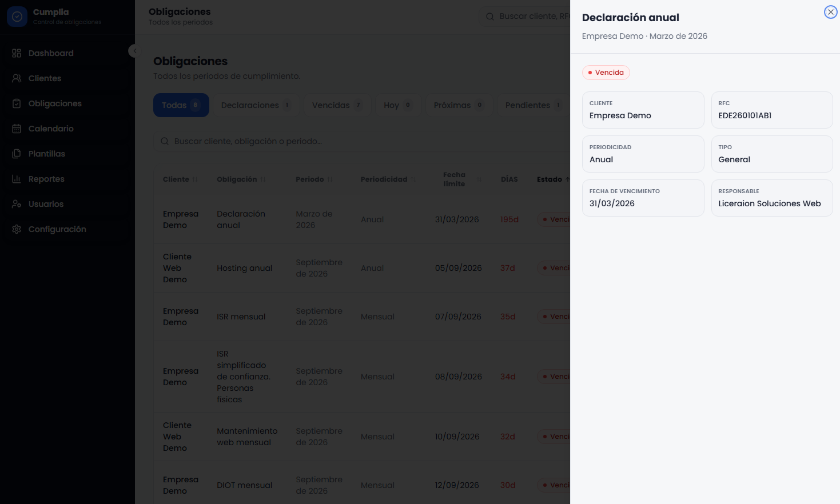
Task: Sort table by Obligación column
Action: (241, 179)
